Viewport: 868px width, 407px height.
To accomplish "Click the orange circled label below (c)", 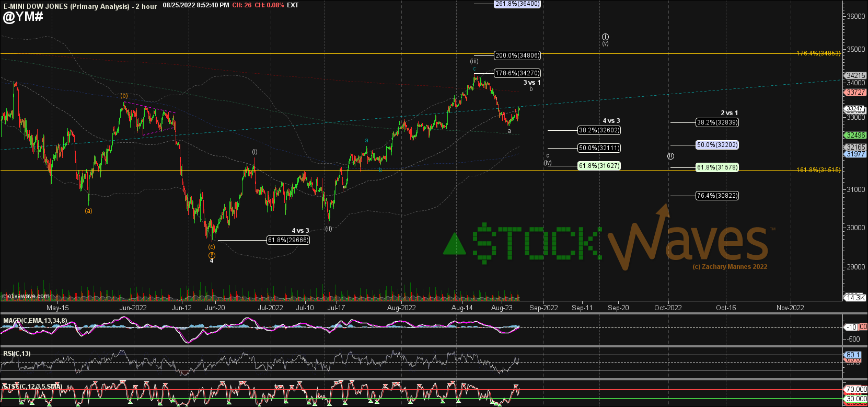I will point(212,255).
